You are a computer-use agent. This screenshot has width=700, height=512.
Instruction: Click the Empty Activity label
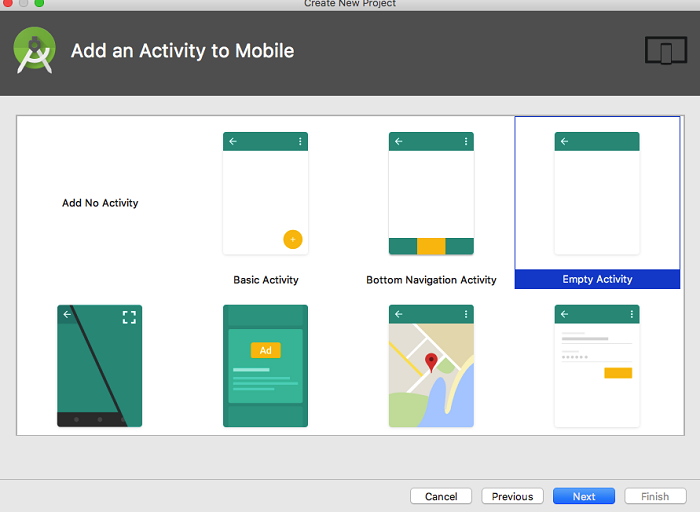(597, 280)
